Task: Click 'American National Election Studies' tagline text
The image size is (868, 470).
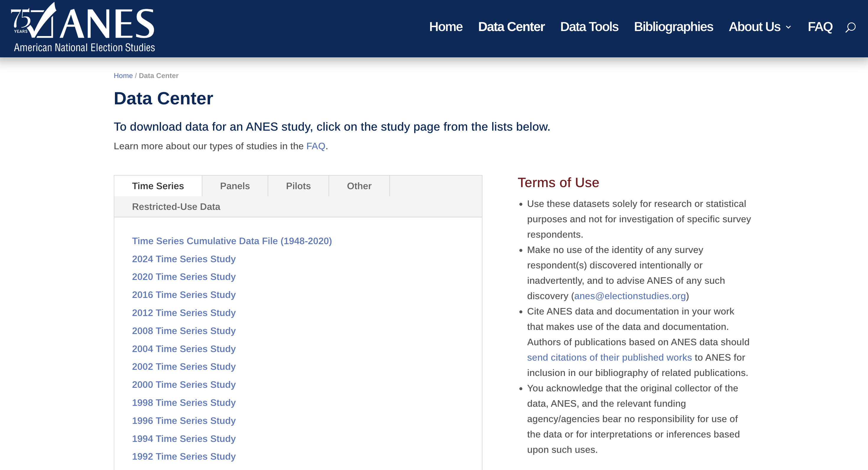Action: [84, 48]
